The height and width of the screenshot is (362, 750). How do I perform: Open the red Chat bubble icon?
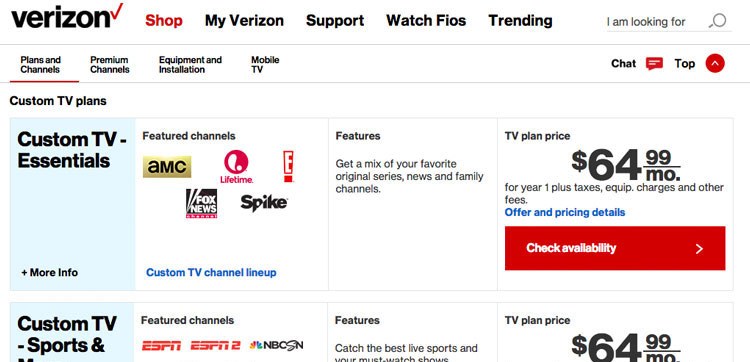(654, 64)
